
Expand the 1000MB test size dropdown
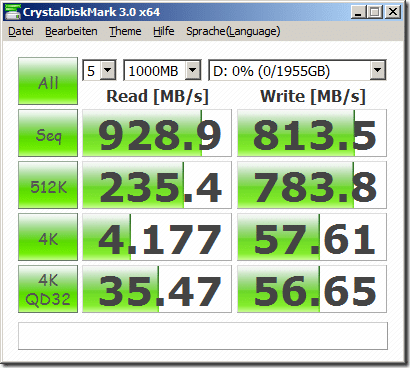tap(192, 70)
